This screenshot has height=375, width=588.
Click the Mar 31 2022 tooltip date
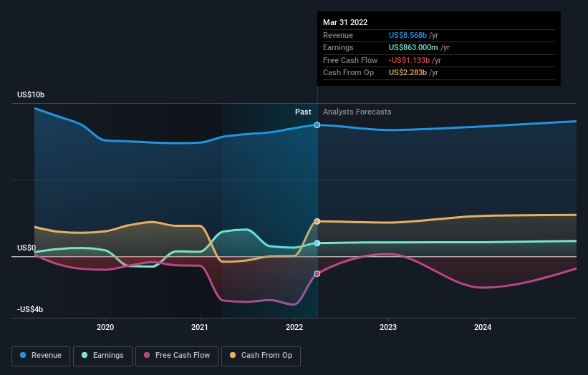[345, 22]
